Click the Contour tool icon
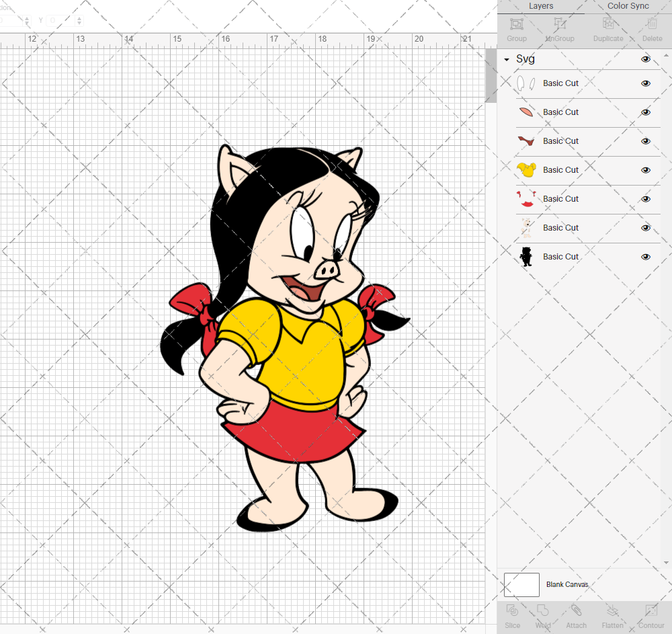This screenshot has width=672, height=634. coord(651,610)
